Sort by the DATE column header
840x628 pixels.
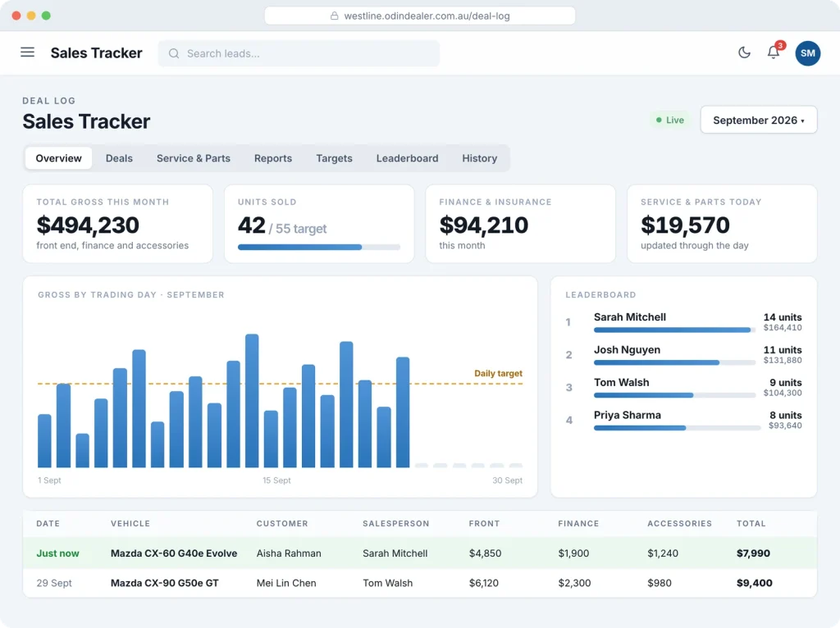[x=48, y=524]
